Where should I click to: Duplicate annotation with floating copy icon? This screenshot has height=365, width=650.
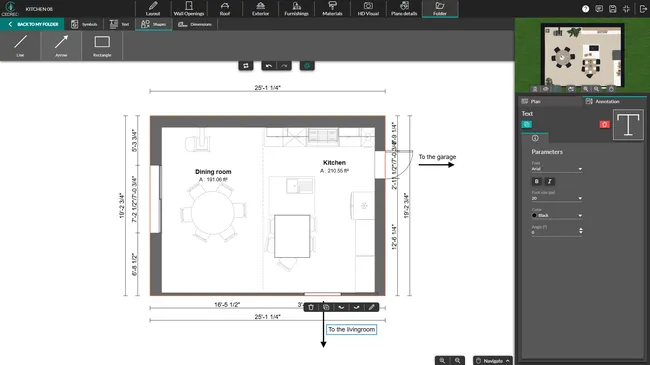click(x=326, y=307)
